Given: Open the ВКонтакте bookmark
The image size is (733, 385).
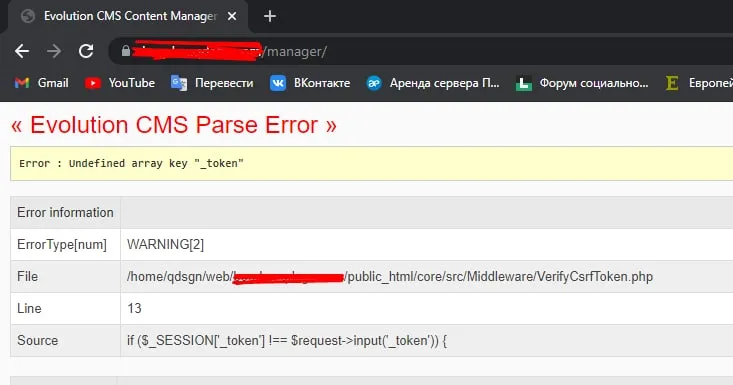Looking at the screenshot, I should pyautogui.click(x=310, y=83).
